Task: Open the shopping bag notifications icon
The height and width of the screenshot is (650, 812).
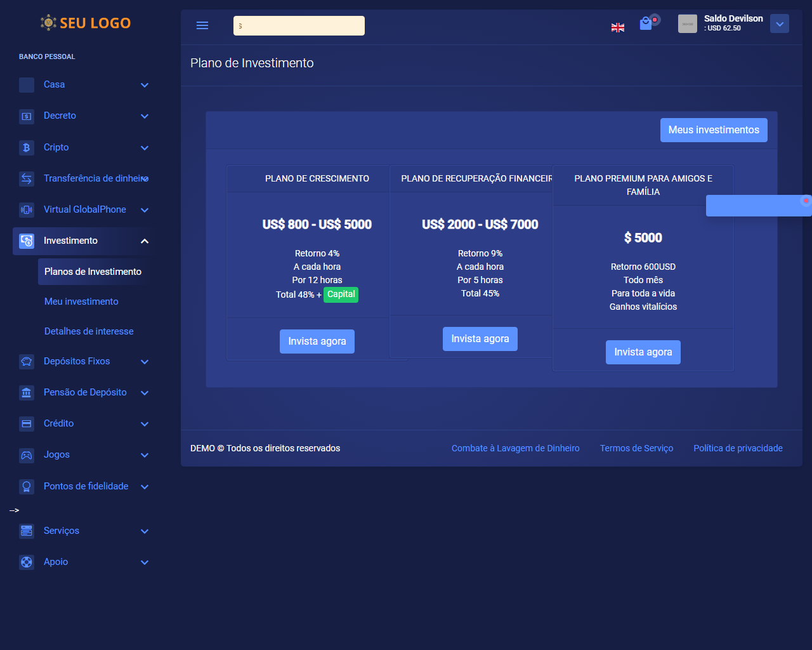Action: tap(646, 23)
